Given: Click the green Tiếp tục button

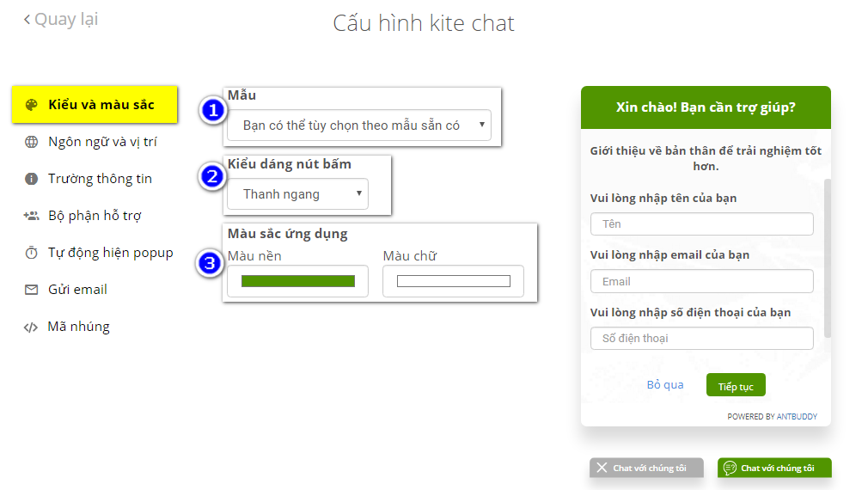Looking at the screenshot, I should click(x=736, y=385).
